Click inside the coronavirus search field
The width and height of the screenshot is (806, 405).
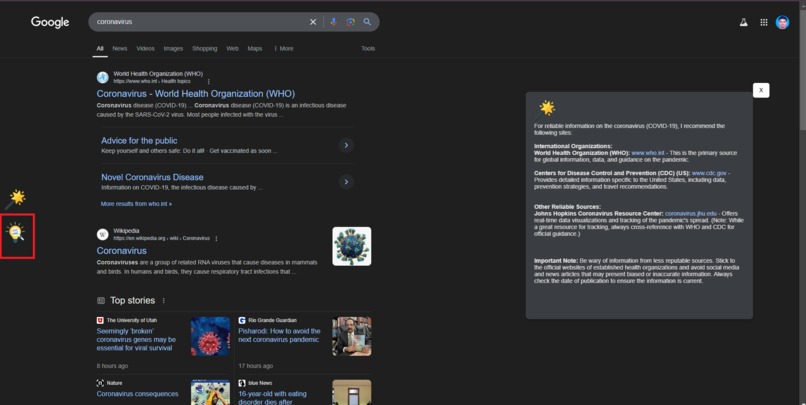pos(200,22)
